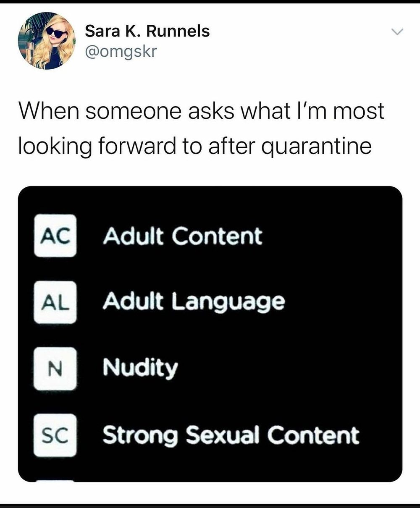Click the AL rating badge icon
The image size is (420, 508).
[x=55, y=302]
